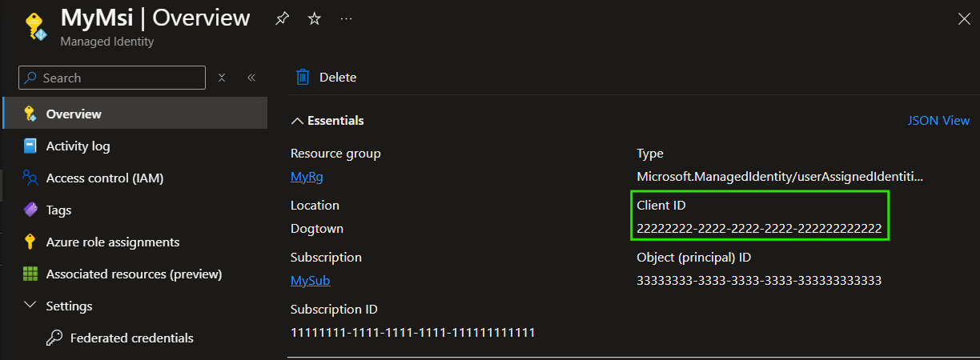Screen dimensions: 980x360
Task: Select the Dogtown location value
Action: [317, 229]
